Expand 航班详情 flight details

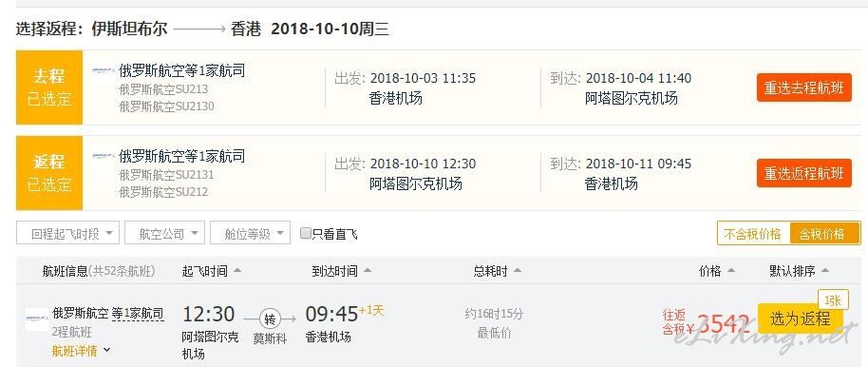point(82,351)
